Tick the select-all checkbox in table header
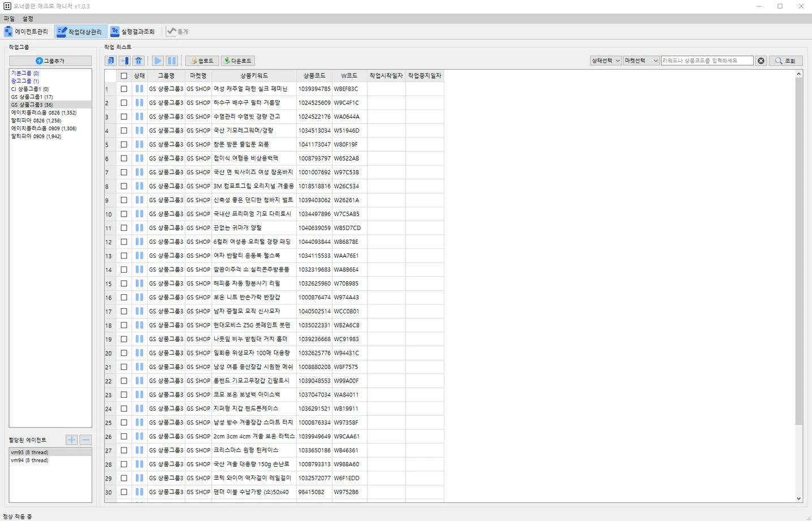This screenshot has height=521, width=812. click(x=124, y=76)
